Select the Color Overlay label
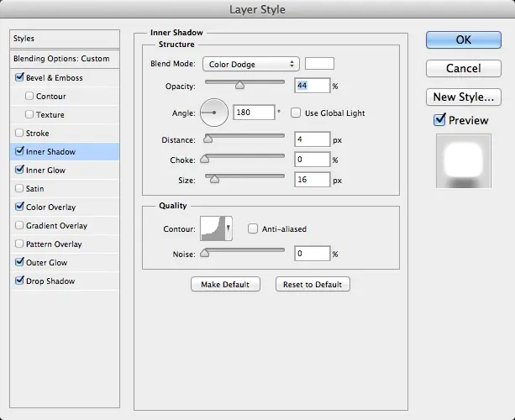 pos(51,207)
